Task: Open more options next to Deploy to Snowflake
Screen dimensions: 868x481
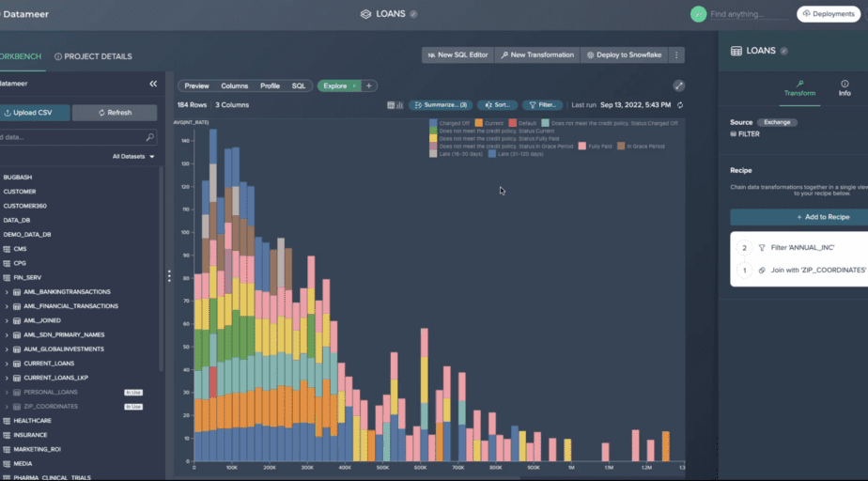Action: pyautogui.click(x=676, y=54)
